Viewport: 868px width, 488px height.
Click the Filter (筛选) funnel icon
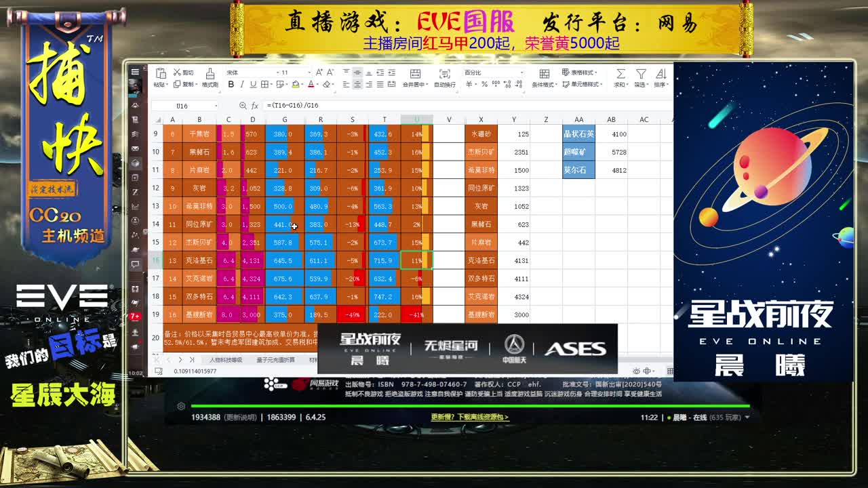tap(640, 73)
